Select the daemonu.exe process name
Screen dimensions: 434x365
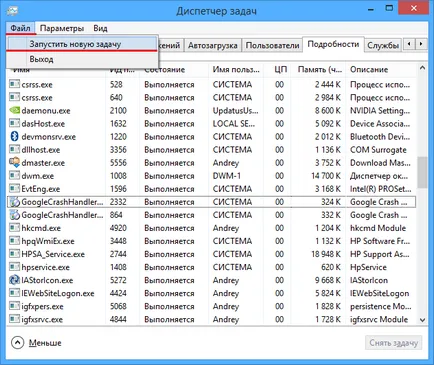click(x=46, y=110)
